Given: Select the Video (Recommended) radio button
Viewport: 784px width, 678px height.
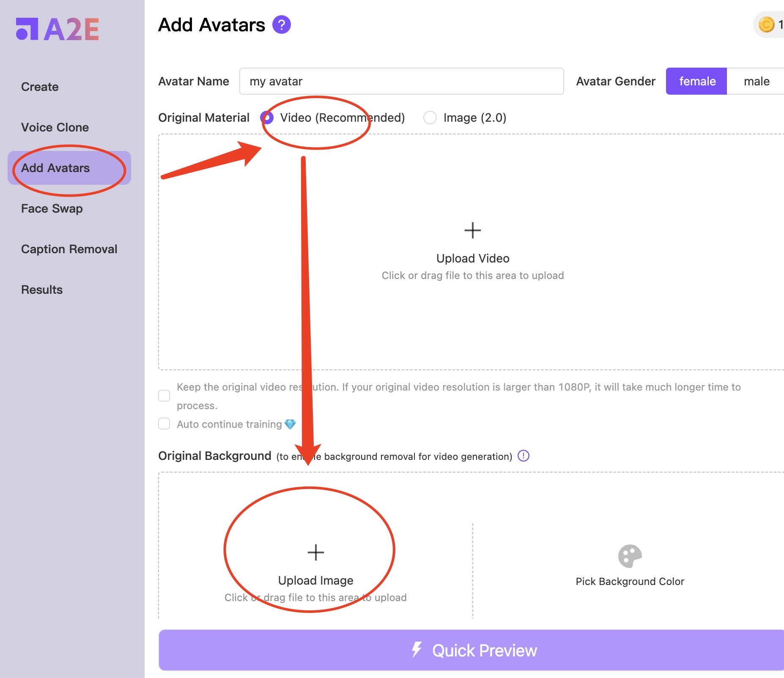Looking at the screenshot, I should (x=267, y=118).
